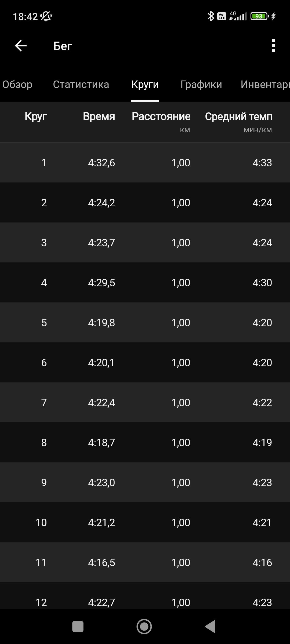Image resolution: width=290 pixels, height=644 pixels.
Task: Select lap 1 row with time 4:32,6
Action: click(x=145, y=163)
